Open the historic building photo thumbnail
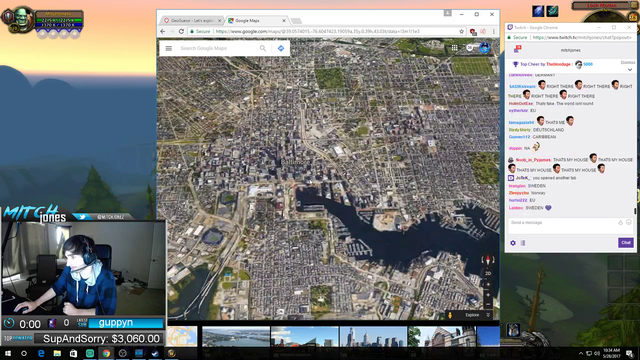The image size is (640, 360). tap(442, 336)
